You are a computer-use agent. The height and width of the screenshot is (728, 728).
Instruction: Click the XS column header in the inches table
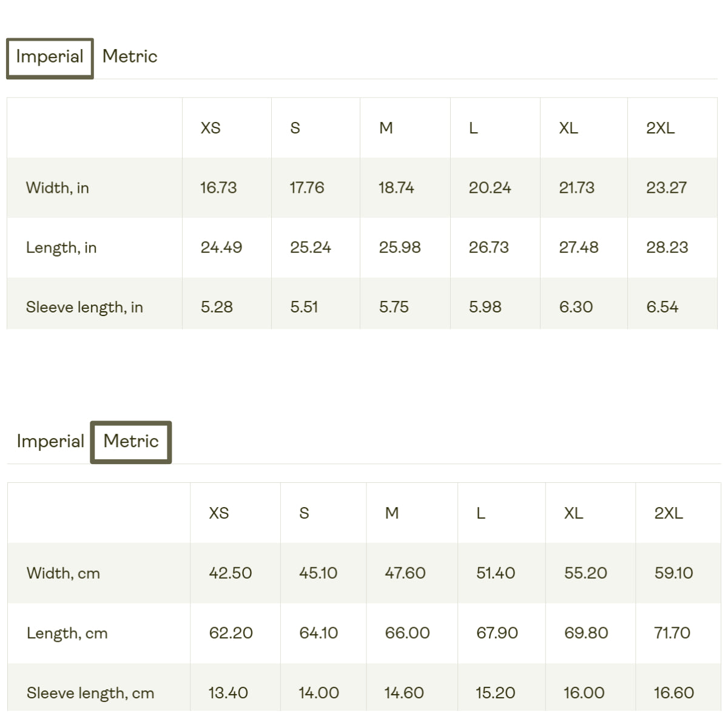click(x=211, y=128)
